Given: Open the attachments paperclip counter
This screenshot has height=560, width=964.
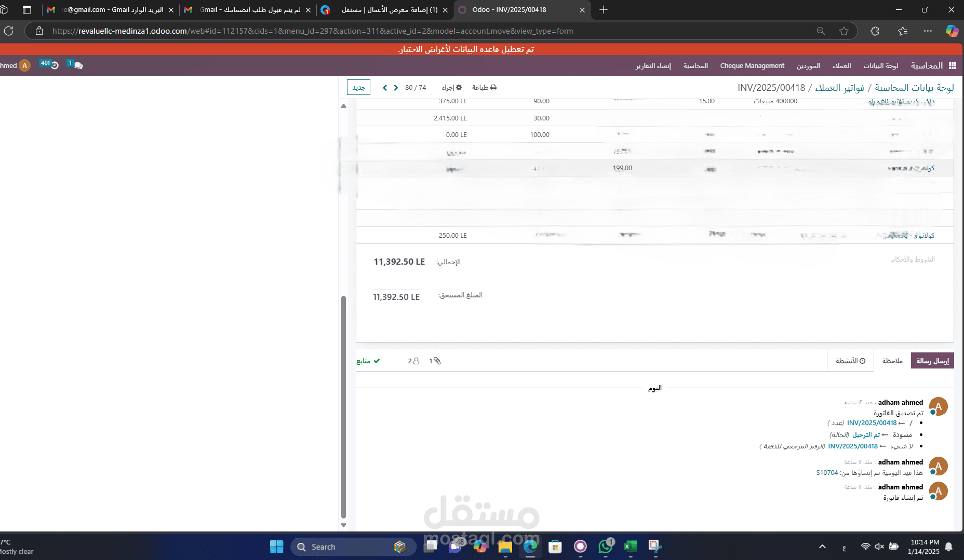Looking at the screenshot, I should (x=435, y=361).
